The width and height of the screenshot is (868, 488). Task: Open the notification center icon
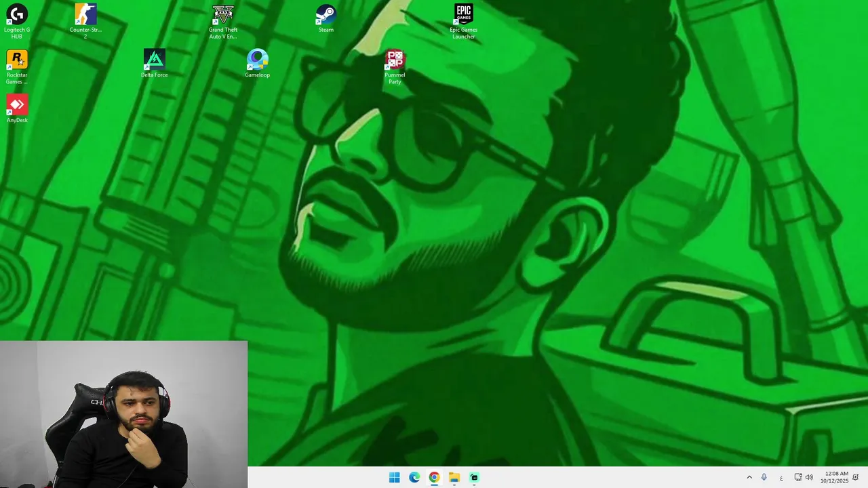(856, 478)
